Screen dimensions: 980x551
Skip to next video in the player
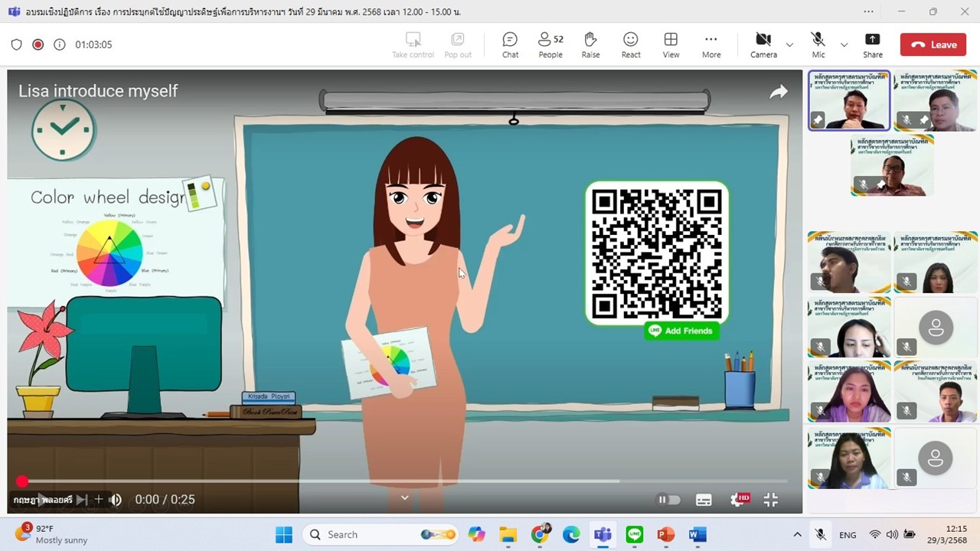click(x=80, y=500)
